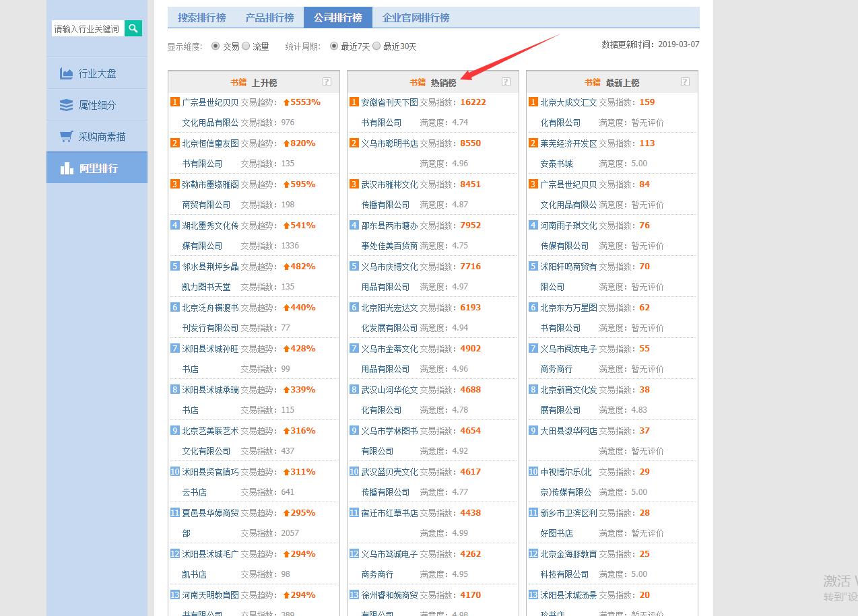Open company 安徽省刊天下图书有限公司

tap(389, 112)
